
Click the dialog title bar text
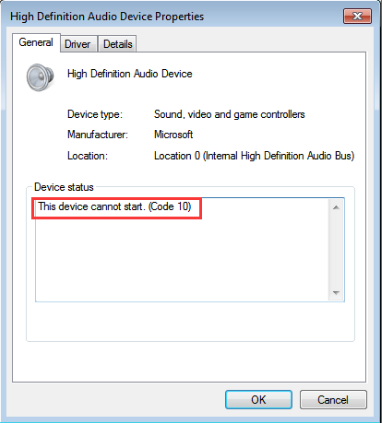click(107, 17)
